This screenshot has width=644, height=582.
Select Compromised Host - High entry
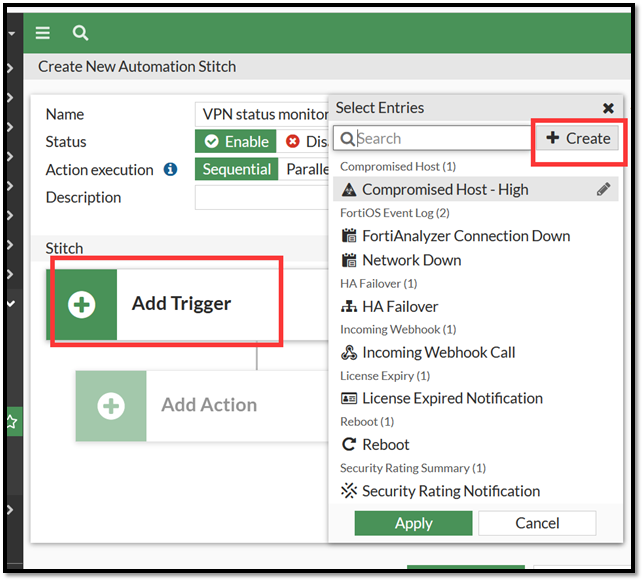coord(475,190)
